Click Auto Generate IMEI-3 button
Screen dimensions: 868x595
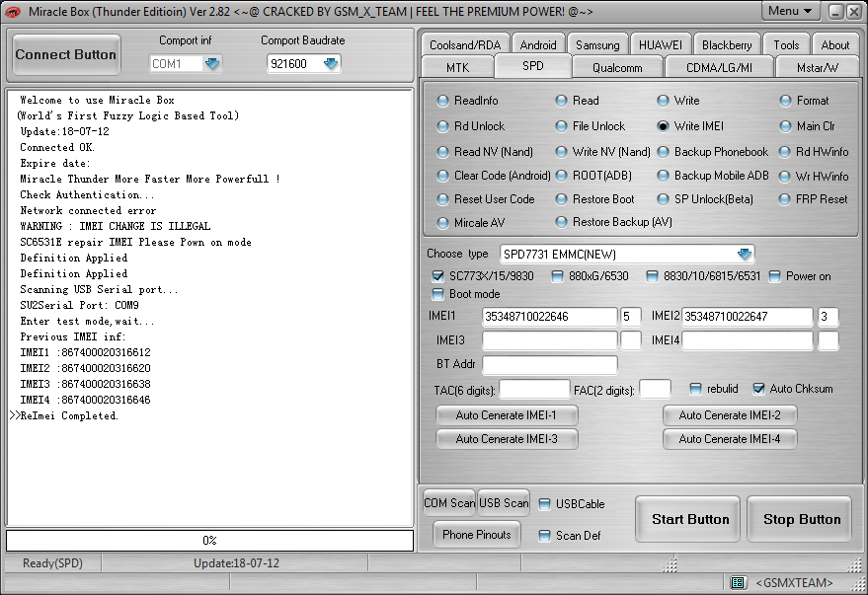tap(507, 439)
